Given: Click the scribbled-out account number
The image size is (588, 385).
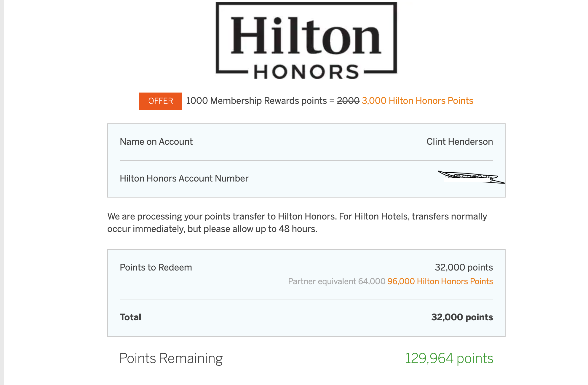Looking at the screenshot, I should [470, 178].
